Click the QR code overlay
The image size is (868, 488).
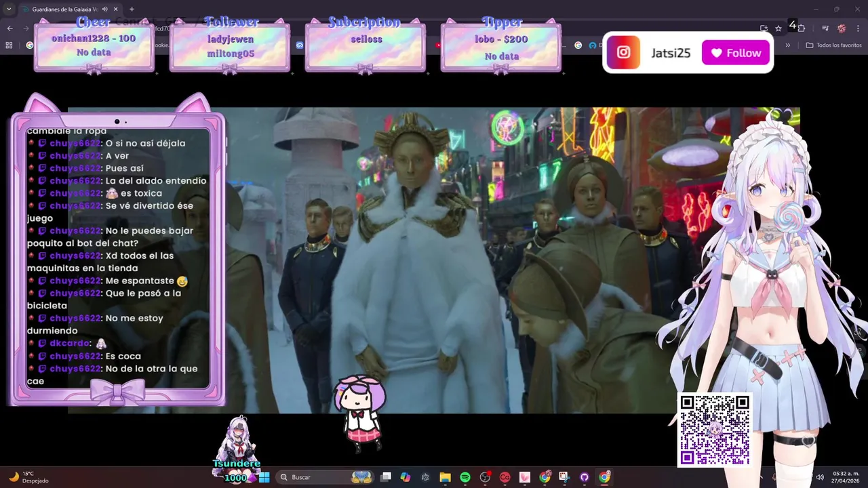[715, 430]
